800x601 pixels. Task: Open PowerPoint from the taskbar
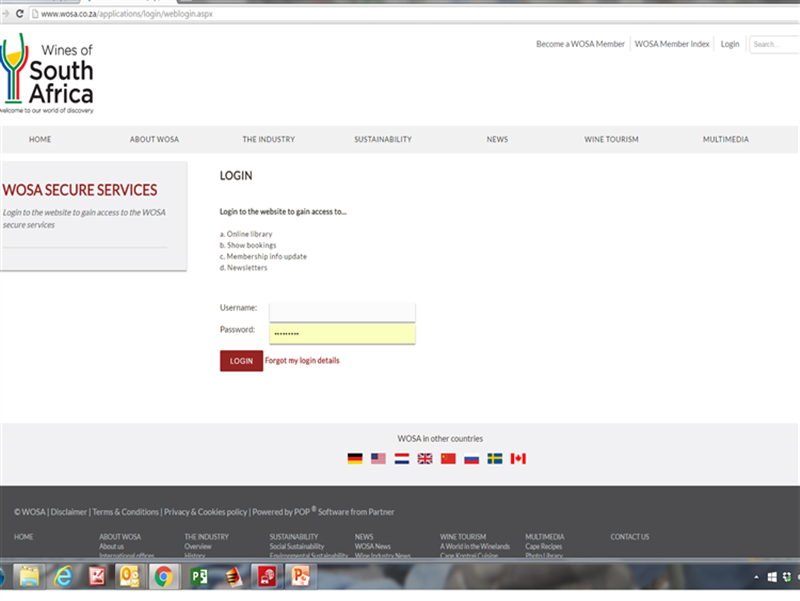[300, 577]
